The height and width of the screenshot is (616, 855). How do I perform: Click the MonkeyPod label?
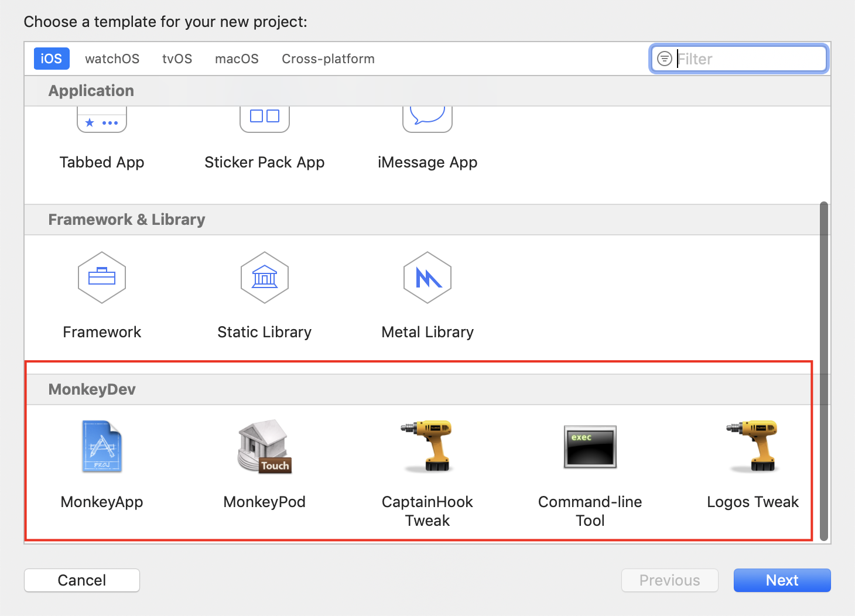click(265, 502)
